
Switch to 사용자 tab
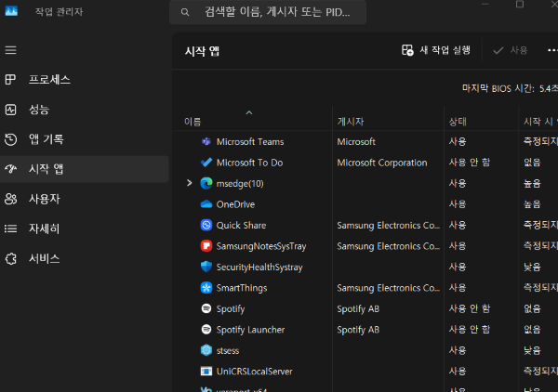click(85, 199)
